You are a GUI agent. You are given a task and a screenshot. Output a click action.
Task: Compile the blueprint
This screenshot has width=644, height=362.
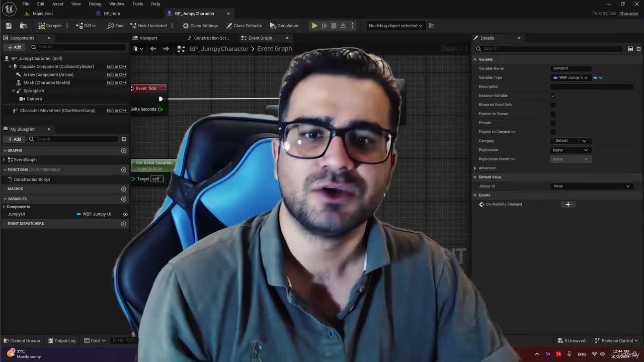point(50,26)
